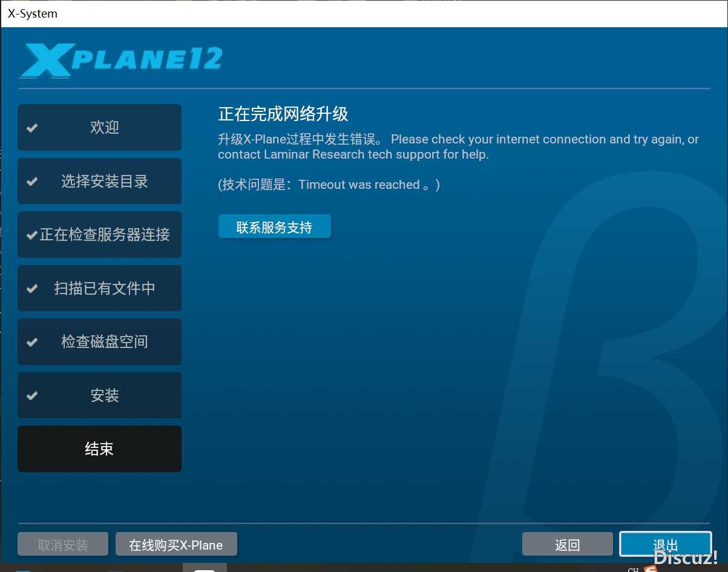Click the checkmark beside 扫描已有文件中
The width and height of the screenshot is (728, 572).
32,289
